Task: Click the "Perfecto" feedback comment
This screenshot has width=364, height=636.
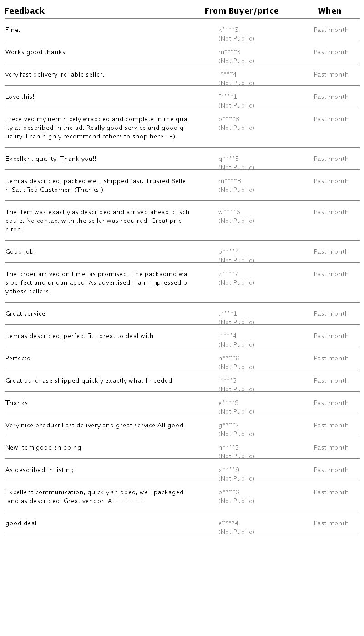Action: click(18, 359)
